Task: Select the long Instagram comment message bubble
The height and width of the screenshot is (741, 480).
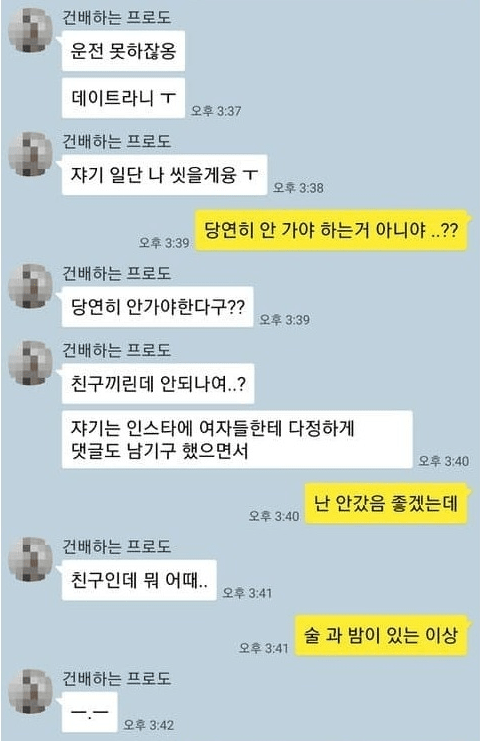Action: [x=237, y=439]
